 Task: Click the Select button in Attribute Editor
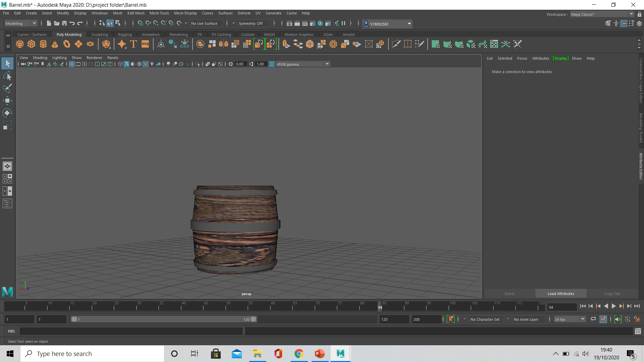point(509,294)
